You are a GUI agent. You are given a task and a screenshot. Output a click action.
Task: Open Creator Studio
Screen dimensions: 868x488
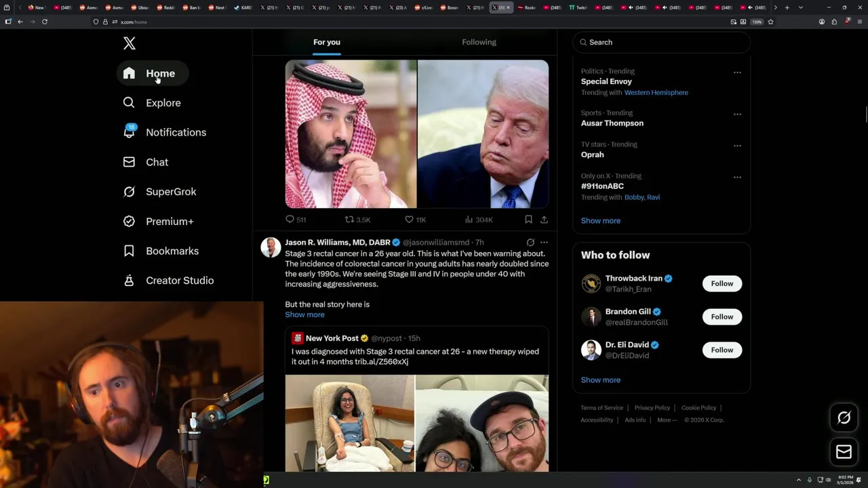[x=168, y=281]
